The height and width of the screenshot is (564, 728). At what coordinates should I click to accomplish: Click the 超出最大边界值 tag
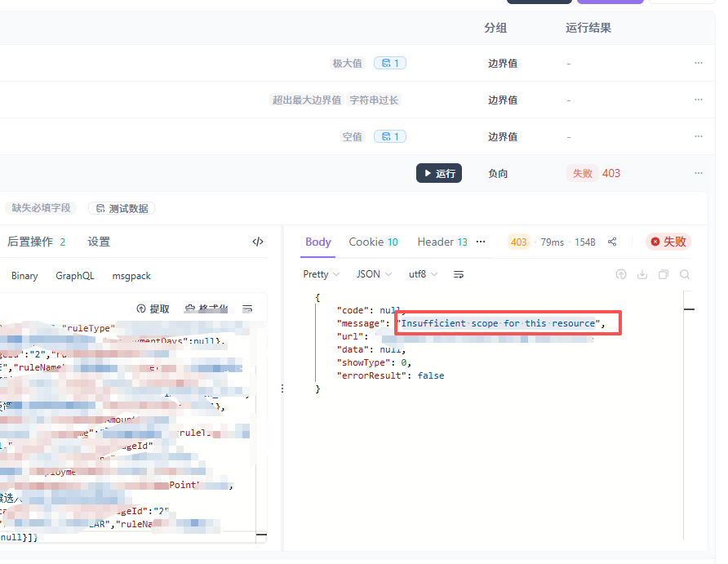click(x=307, y=100)
